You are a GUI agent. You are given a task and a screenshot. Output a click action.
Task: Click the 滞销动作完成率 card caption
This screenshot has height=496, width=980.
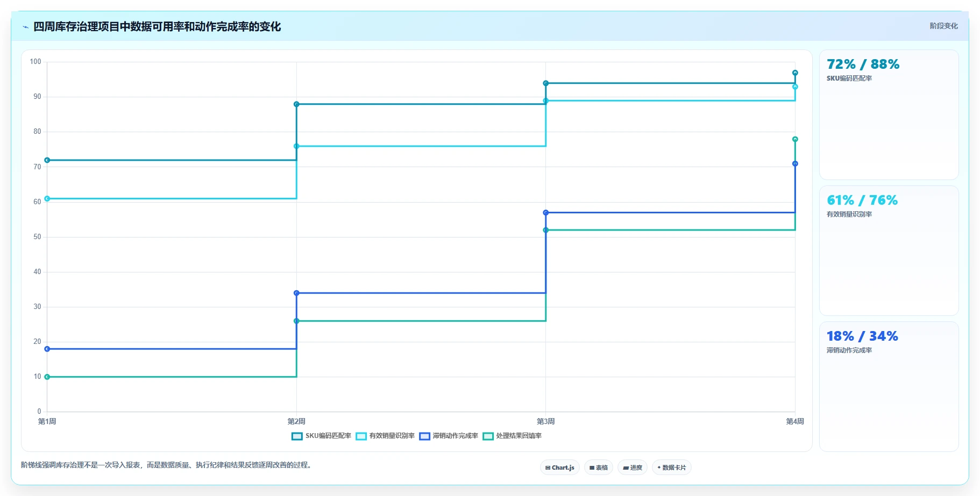point(849,350)
